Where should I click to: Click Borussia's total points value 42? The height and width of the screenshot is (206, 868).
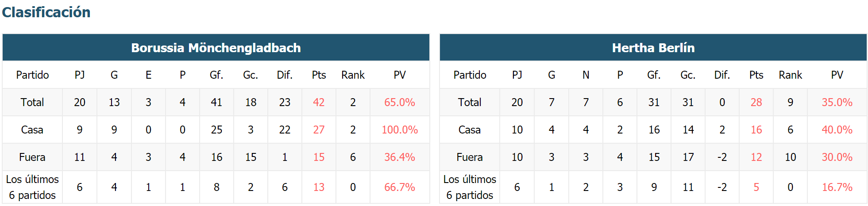point(319,102)
